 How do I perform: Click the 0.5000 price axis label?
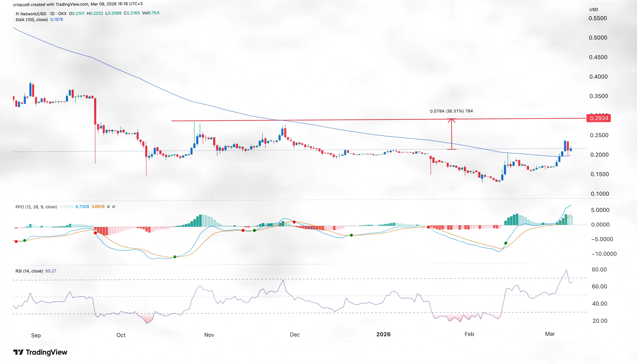(598, 38)
